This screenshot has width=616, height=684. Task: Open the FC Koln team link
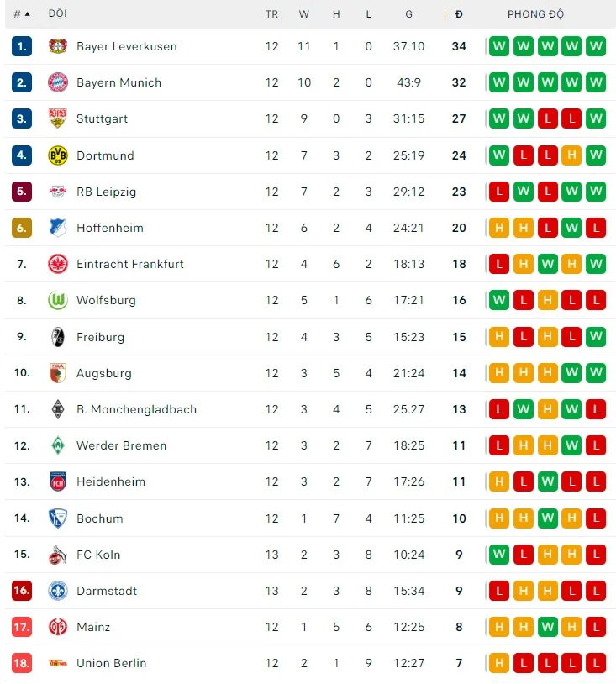point(98,555)
